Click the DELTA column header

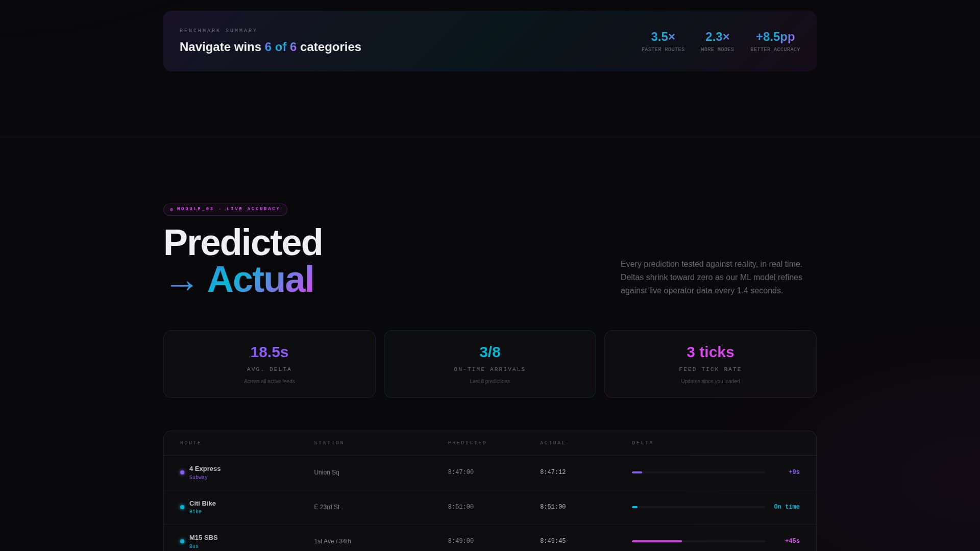643,443
